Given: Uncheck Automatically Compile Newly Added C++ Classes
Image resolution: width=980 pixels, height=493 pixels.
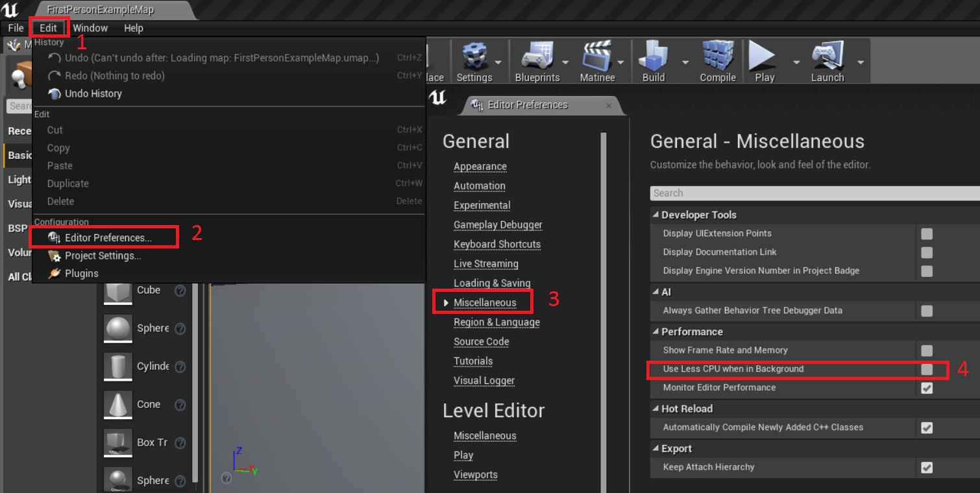Looking at the screenshot, I should click(x=927, y=427).
